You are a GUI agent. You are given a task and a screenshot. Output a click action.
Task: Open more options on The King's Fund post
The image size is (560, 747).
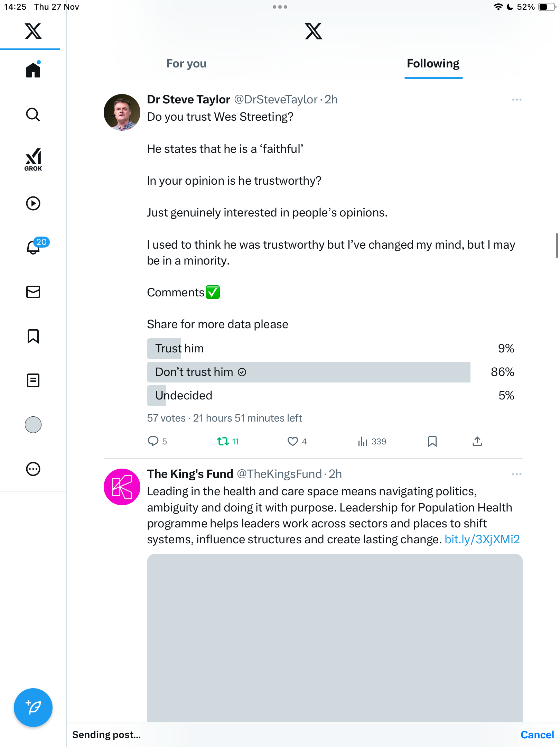pos(516,474)
